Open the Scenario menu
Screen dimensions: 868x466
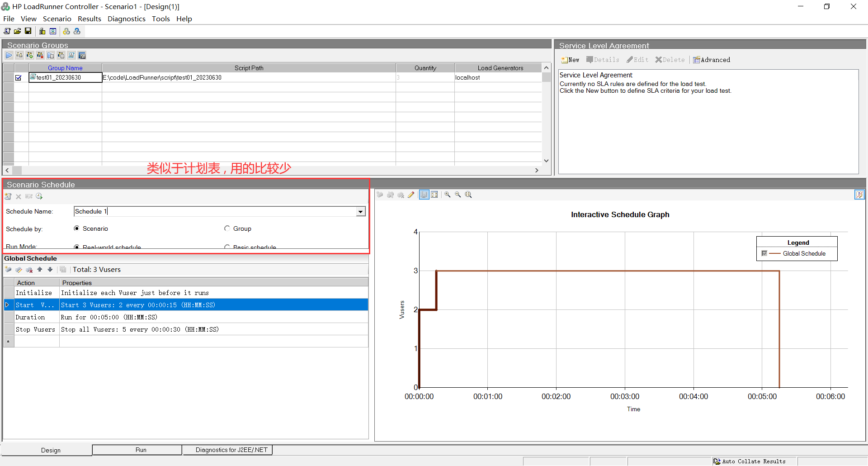pyautogui.click(x=57, y=19)
